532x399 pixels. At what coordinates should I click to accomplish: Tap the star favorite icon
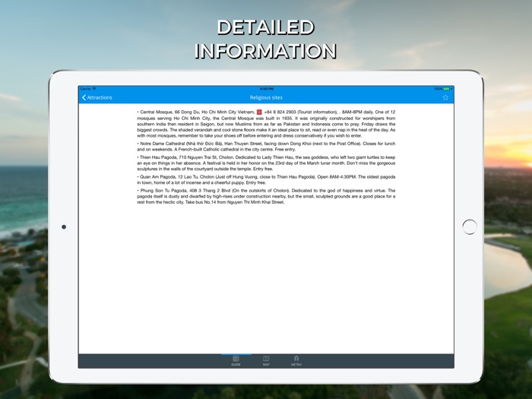(445, 97)
